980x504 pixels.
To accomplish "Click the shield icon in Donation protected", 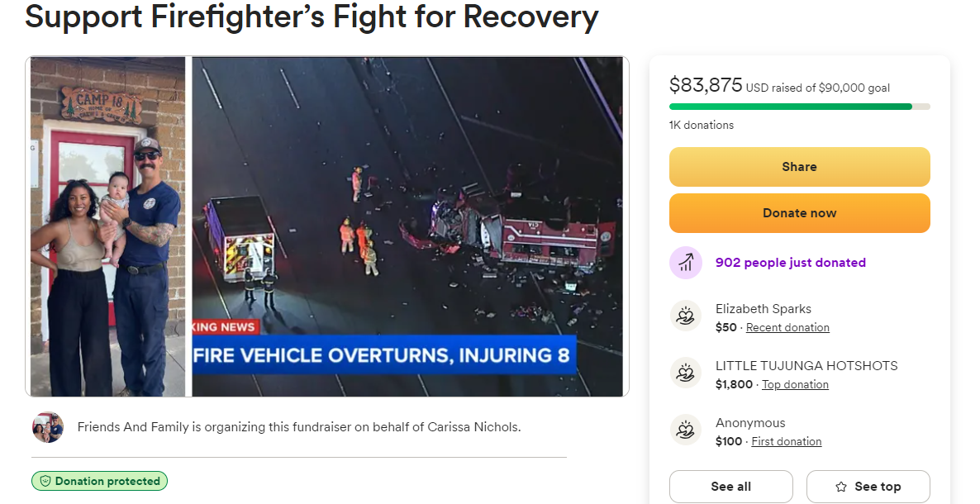I will coord(45,481).
